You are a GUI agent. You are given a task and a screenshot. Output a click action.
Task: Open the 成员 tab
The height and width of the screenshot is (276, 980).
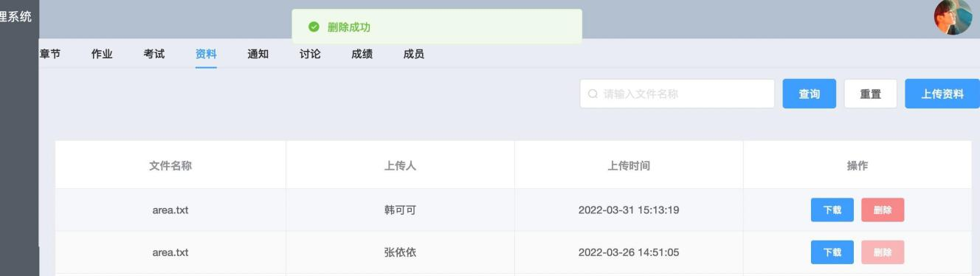tap(414, 54)
